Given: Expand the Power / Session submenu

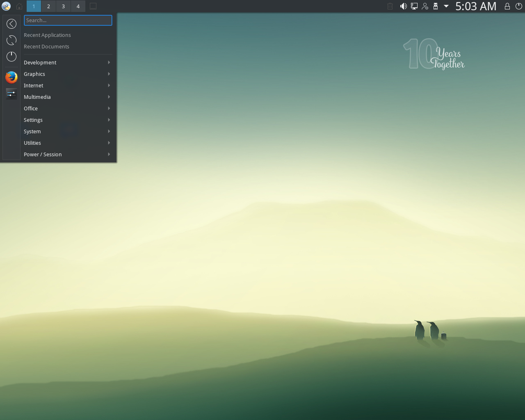Looking at the screenshot, I should (68, 154).
